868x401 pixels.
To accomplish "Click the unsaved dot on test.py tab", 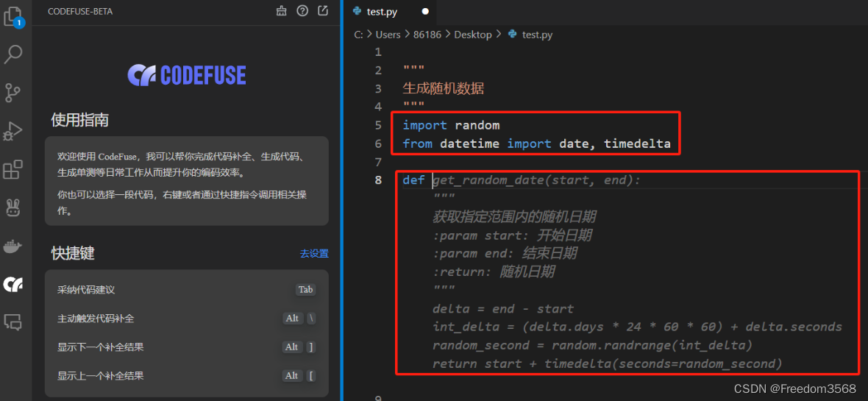I will [x=425, y=11].
